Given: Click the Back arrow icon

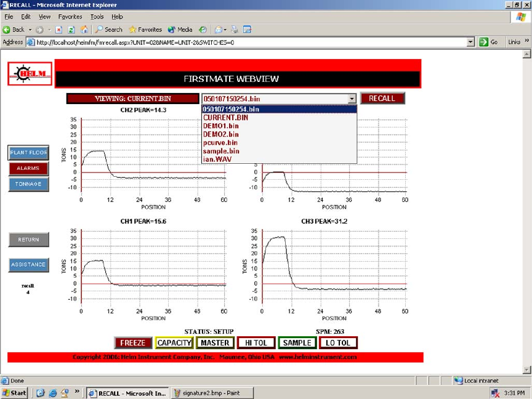Looking at the screenshot, I should (x=6, y=30).
